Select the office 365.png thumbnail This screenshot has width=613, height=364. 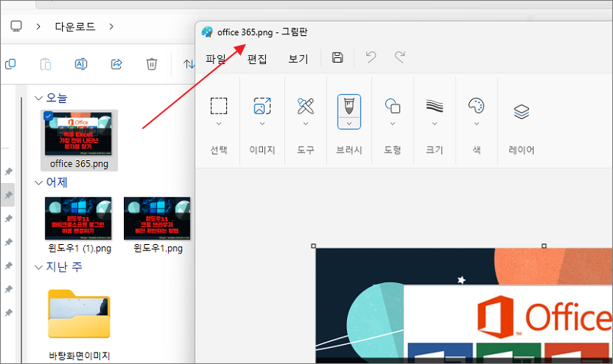point(78,133)
